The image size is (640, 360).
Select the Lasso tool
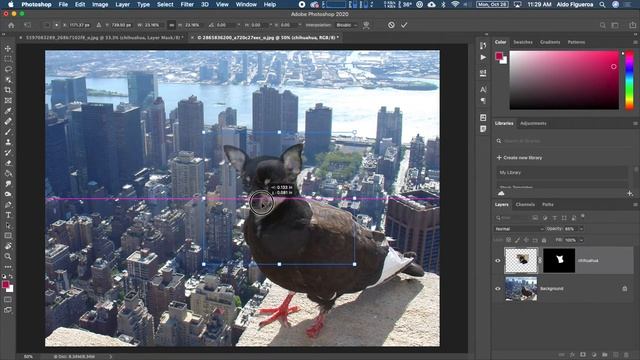pyautogui.click(x=8, y=69)
